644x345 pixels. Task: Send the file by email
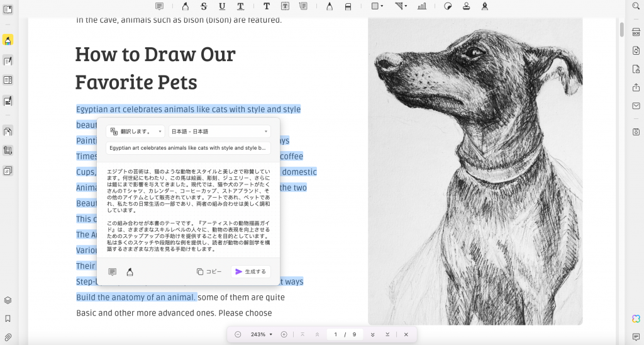point(636,106)
